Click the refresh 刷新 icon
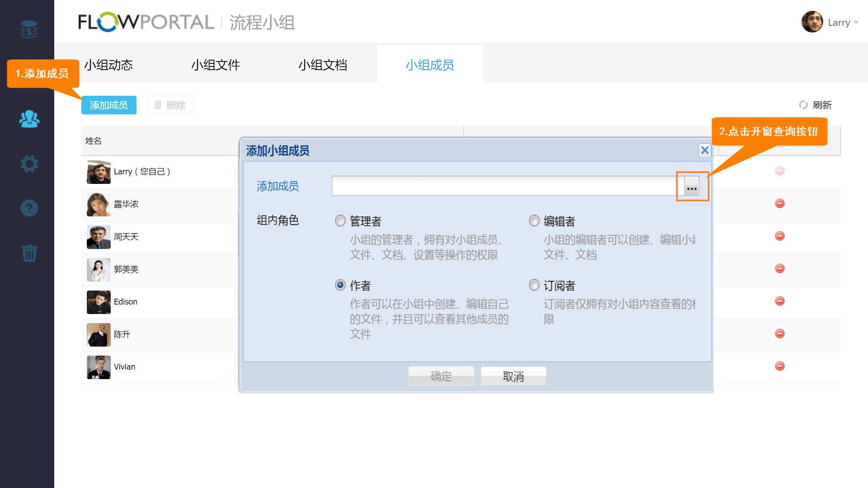The image size is (868, 488). click(803, 105)
